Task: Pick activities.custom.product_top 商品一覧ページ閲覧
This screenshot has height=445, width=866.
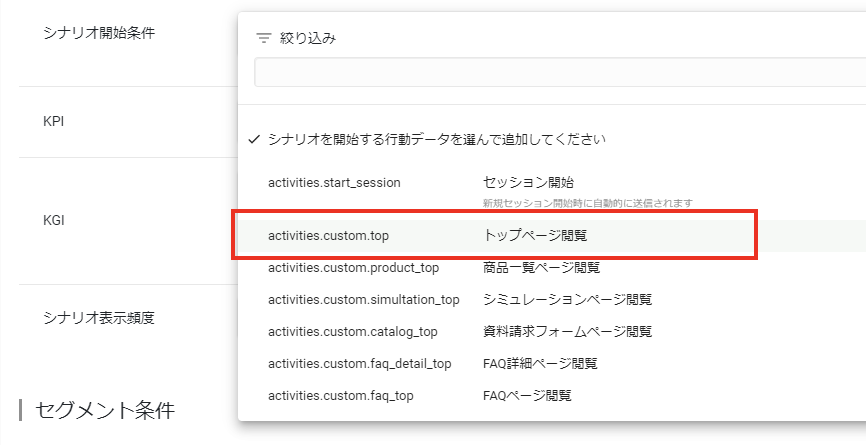Action: pyautogui.click(x=552, y=268)
